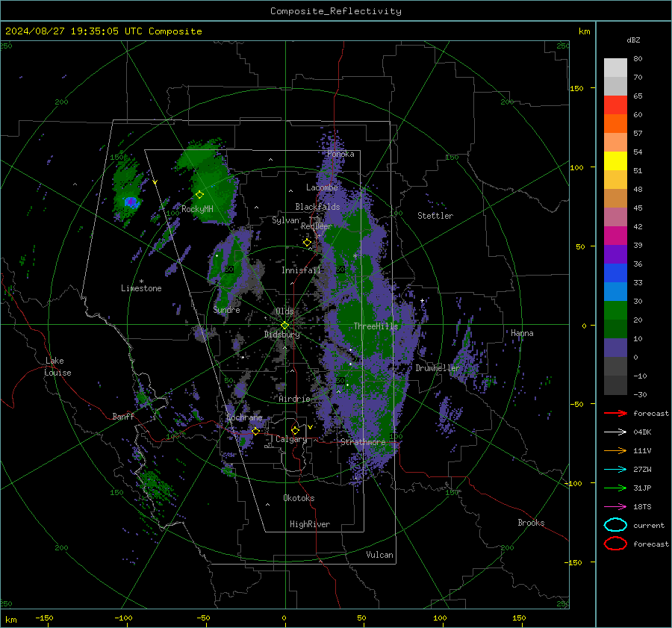Click the Brooks city label

531,523
